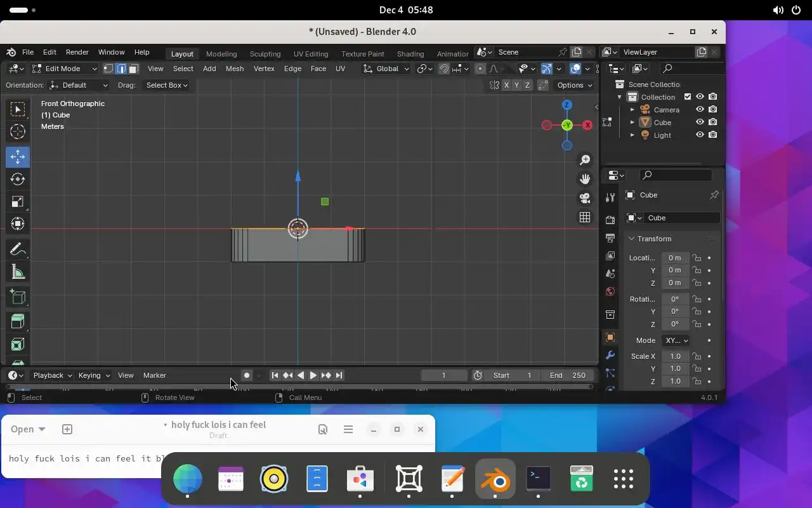Toggle snapping magnet icon
Screen dimensions: 812x508
[444, 69]
